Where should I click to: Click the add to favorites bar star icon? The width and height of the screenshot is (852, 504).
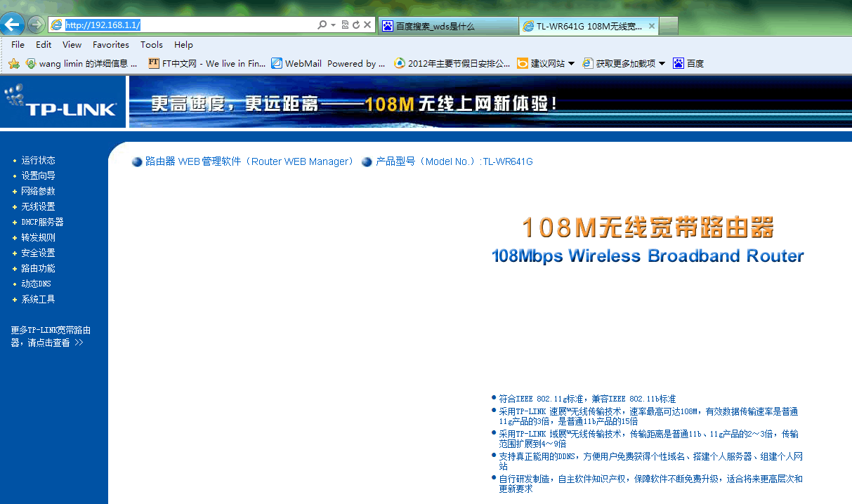pos(13,63)
